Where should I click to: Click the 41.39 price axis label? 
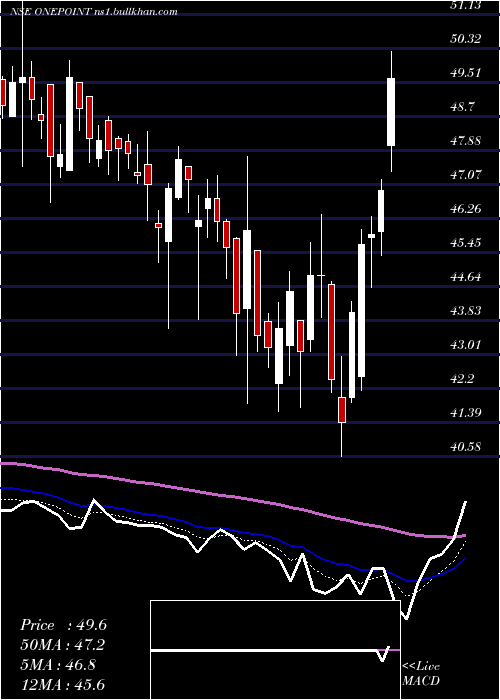coord(466,412)
